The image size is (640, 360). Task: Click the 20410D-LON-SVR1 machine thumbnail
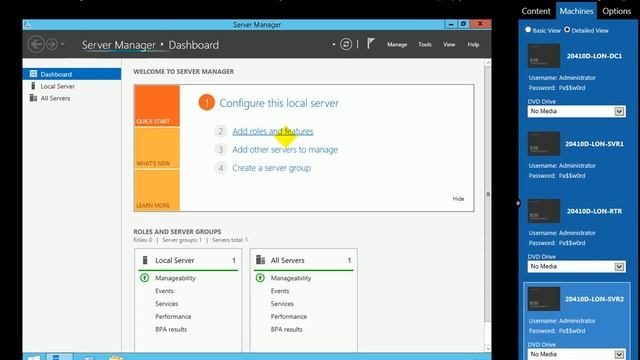click(x=544, y=144)
